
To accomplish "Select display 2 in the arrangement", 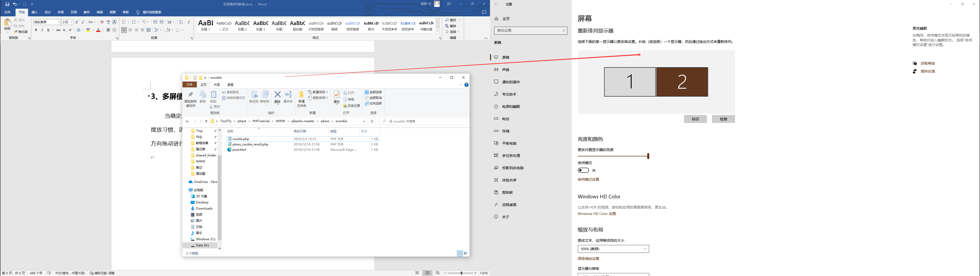I will click(682, 82).
